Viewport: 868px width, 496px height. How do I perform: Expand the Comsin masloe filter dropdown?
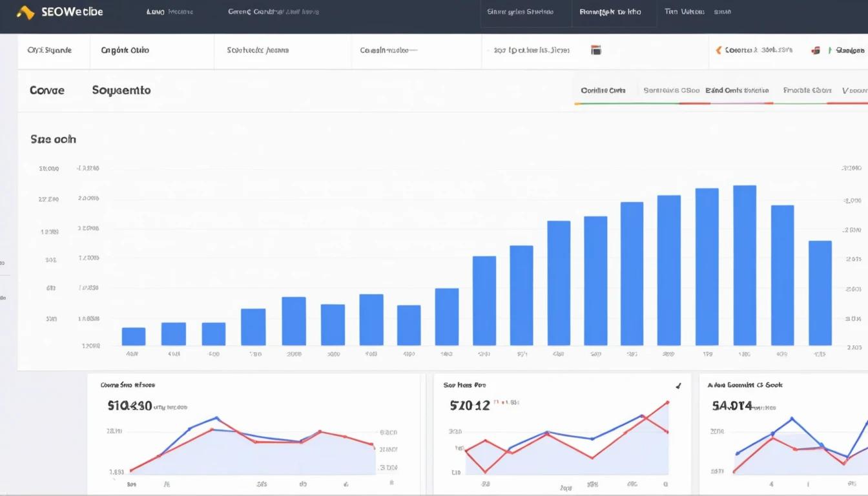[388, 50]
